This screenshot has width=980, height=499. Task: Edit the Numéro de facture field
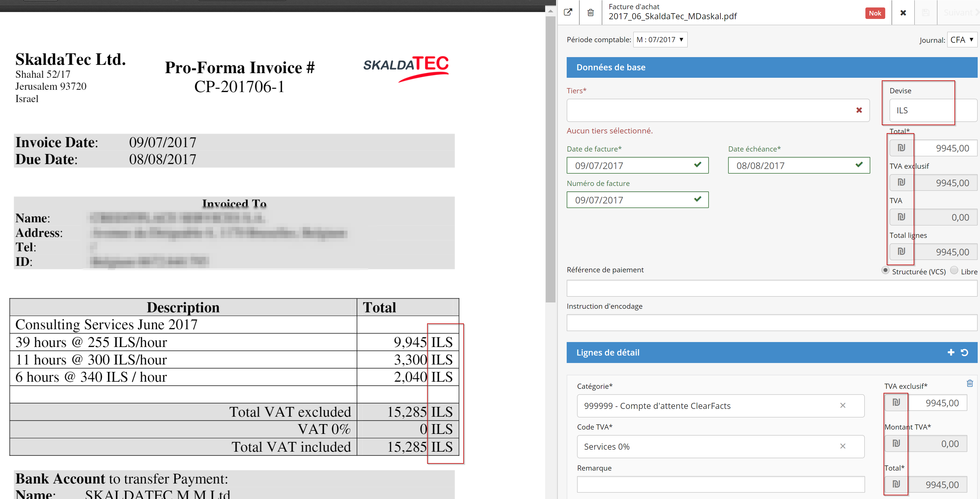pyautogui.click(x=637, y=200)
